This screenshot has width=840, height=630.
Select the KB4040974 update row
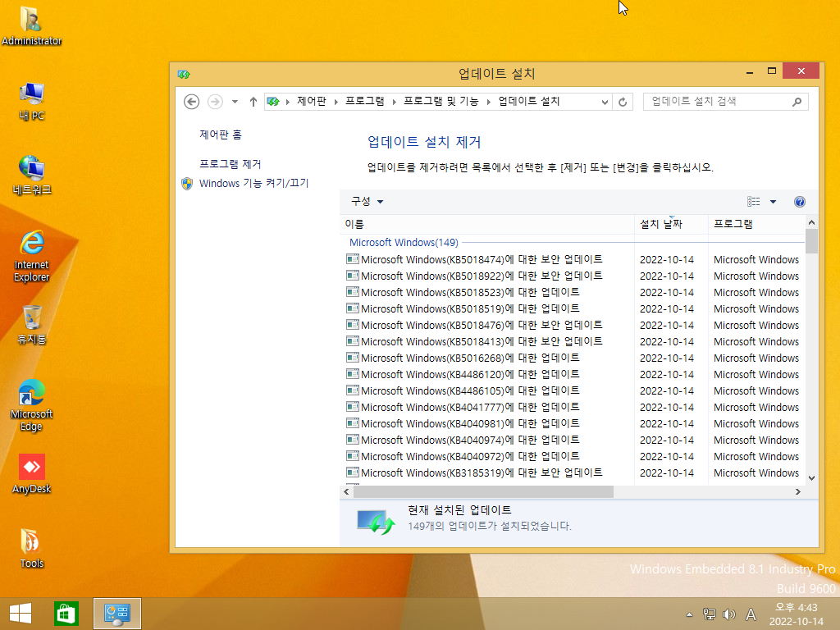572,440
